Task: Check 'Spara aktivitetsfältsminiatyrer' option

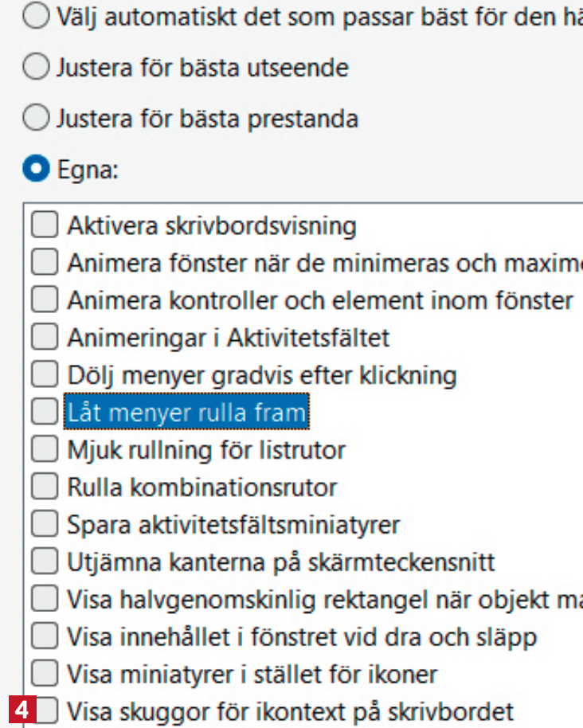Action: [45, 524]
